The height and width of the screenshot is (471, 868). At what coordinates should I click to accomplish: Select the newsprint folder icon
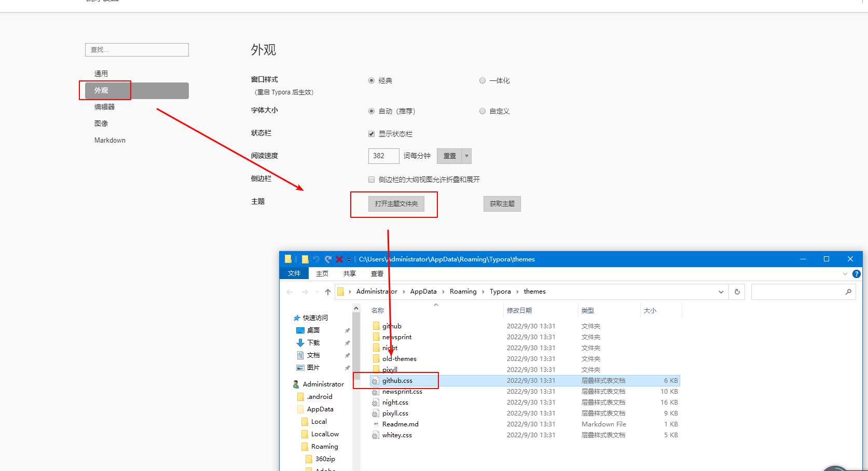[x=376, y=337]
